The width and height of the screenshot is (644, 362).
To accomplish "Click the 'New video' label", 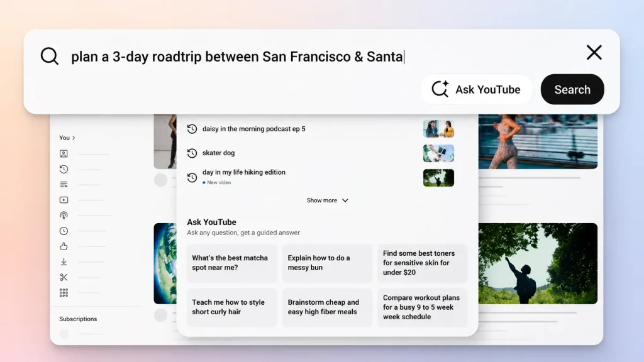I will (219, 183).
